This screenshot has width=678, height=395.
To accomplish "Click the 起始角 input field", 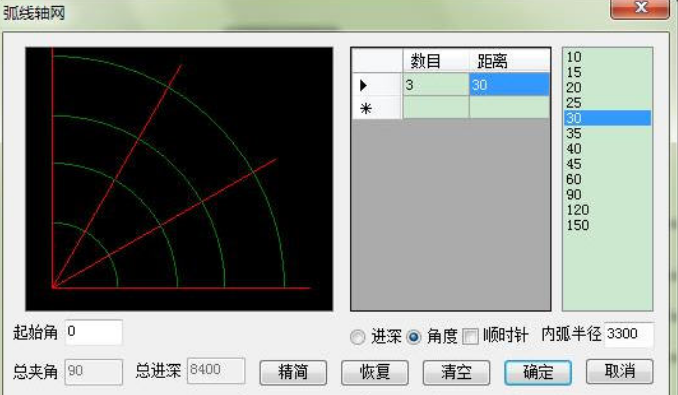I will click(x=94, y=332).
